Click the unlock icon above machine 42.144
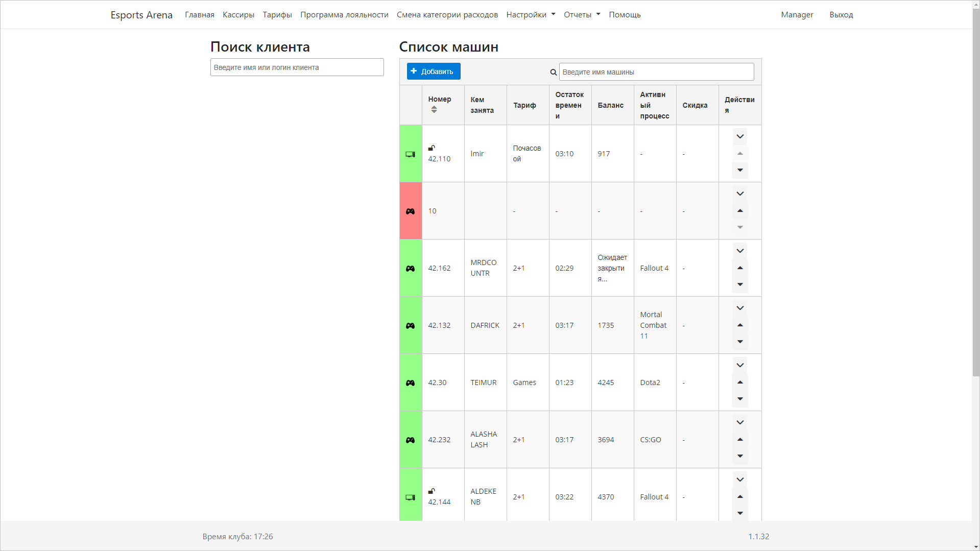This screenshot has height=551, width=980. tap(432, 491)
